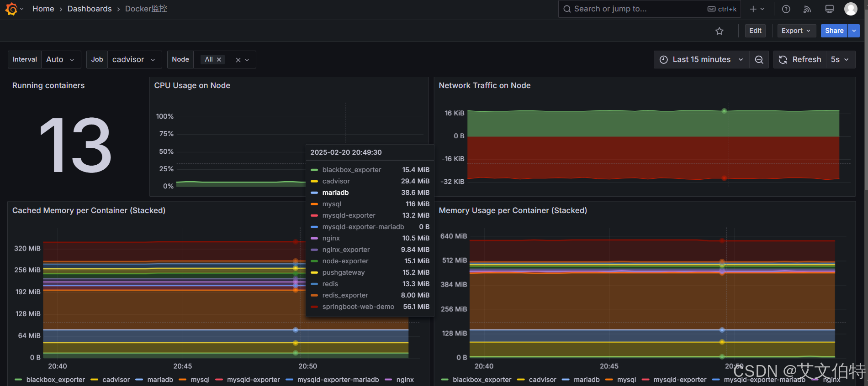Open the Export dropdown
Screen dimensions: 868x386
tap(796, 31)
